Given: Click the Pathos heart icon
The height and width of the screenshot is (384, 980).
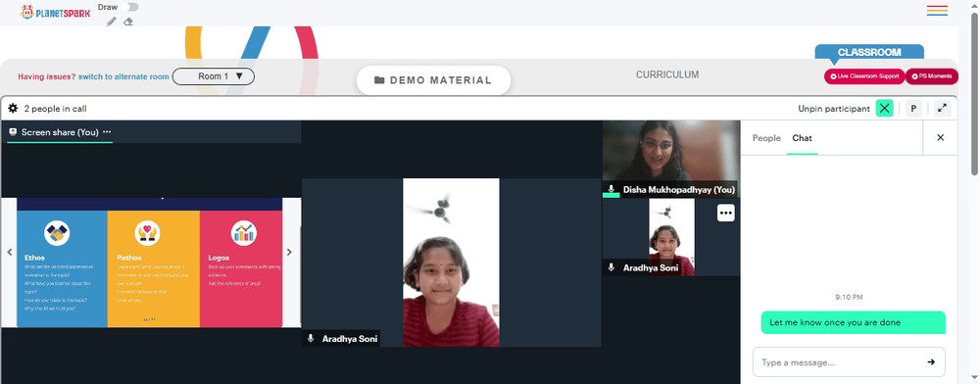Looking at the screenshot, I should [x=148, y=233].
